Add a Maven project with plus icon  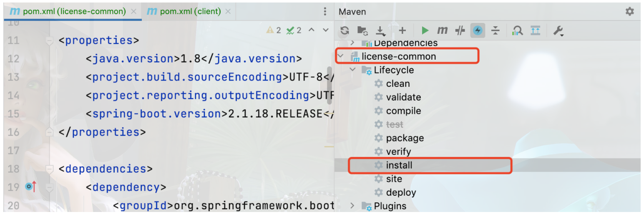pos(402,30)
